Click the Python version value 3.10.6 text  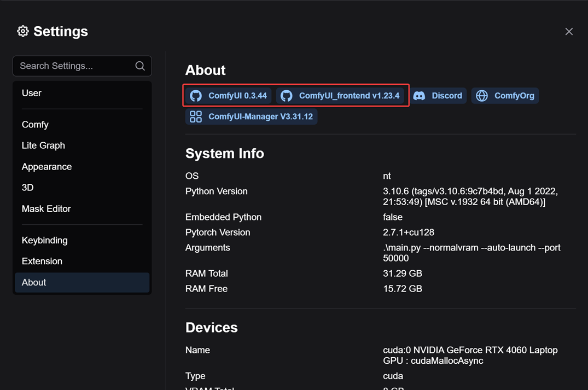pyautogui.click(x=470, y=196)
